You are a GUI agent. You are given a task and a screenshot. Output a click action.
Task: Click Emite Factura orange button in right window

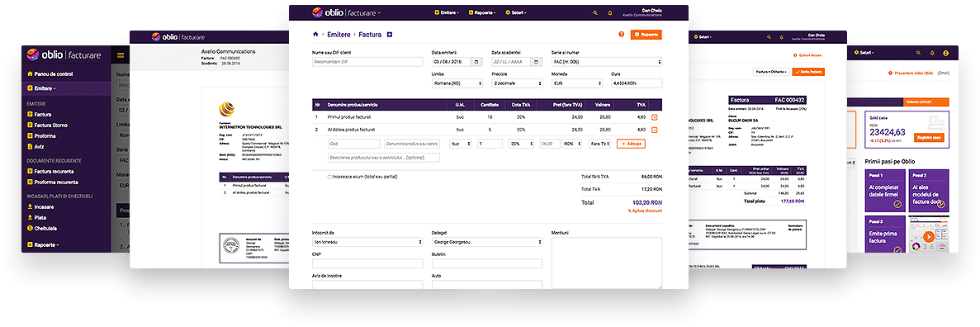click(808, 72)
